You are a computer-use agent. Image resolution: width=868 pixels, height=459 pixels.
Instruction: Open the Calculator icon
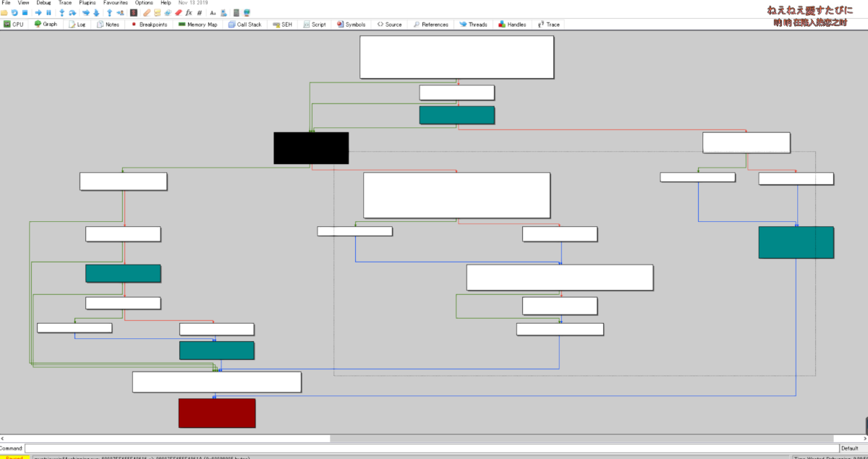pos(237,12)
